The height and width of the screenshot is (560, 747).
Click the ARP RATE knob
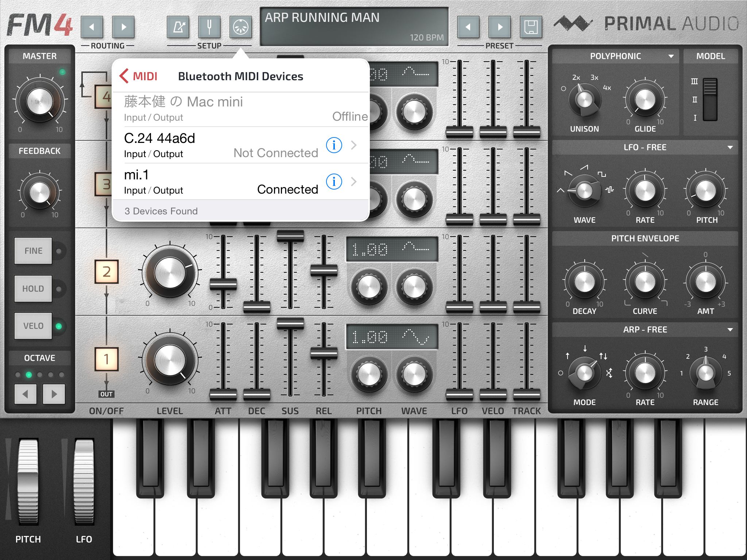tap(645, 373)
